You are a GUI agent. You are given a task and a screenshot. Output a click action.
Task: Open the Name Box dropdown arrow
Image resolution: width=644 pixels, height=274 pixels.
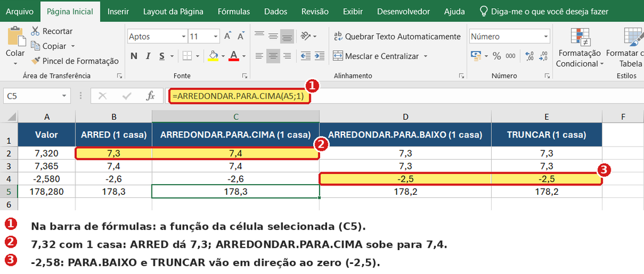tap(64, 96)
